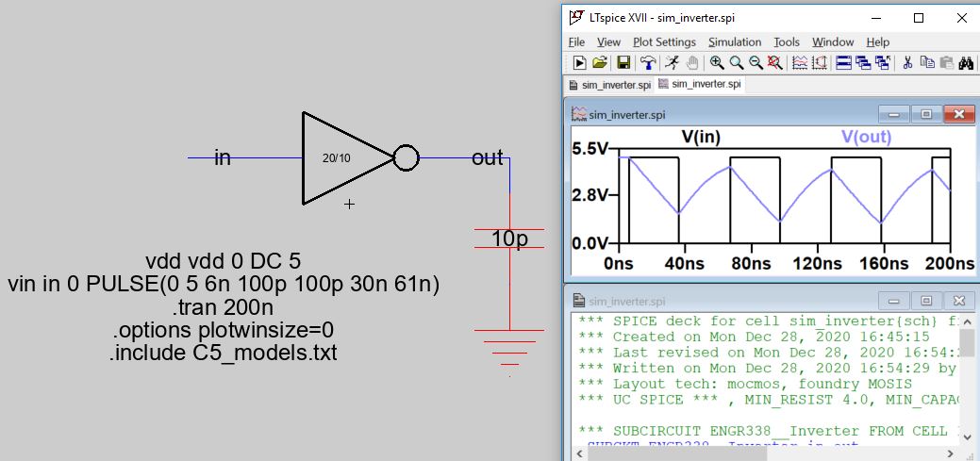Open Control Panel via the hammer icon

[648, 62]
